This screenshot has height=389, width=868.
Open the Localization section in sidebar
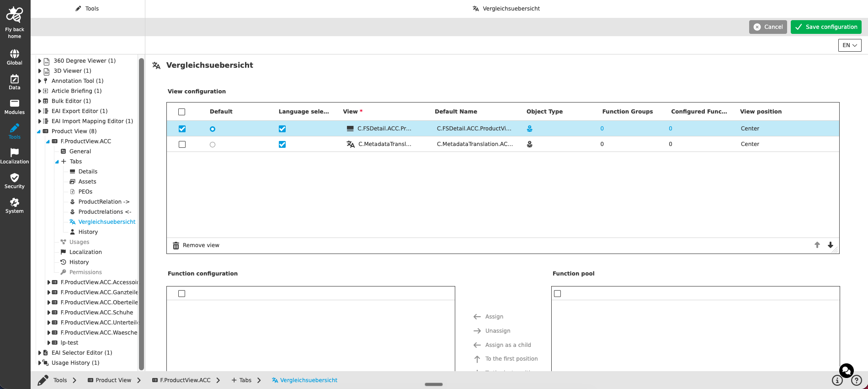coord(14,156)
